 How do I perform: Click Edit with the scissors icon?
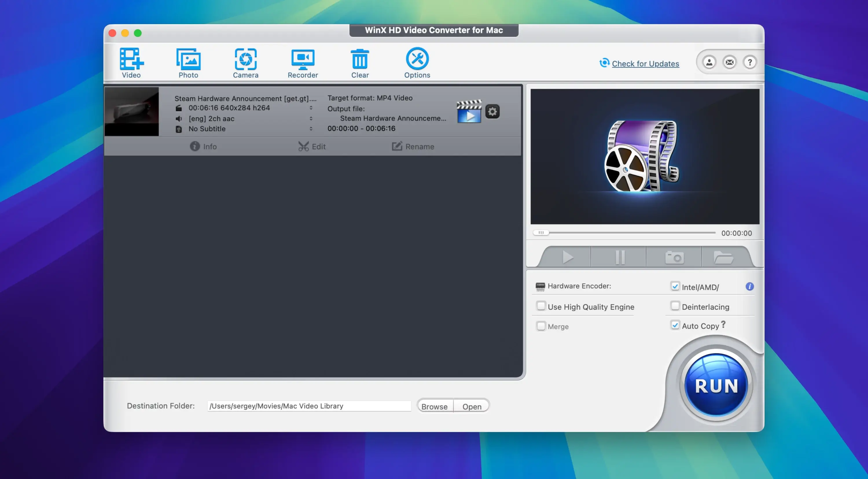312,147
